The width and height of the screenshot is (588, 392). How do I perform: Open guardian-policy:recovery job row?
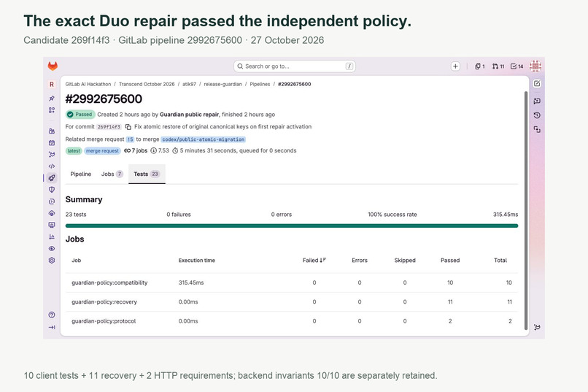click(292, 301)
